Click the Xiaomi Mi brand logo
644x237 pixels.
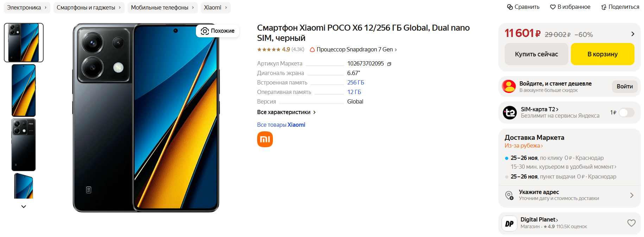265,139
